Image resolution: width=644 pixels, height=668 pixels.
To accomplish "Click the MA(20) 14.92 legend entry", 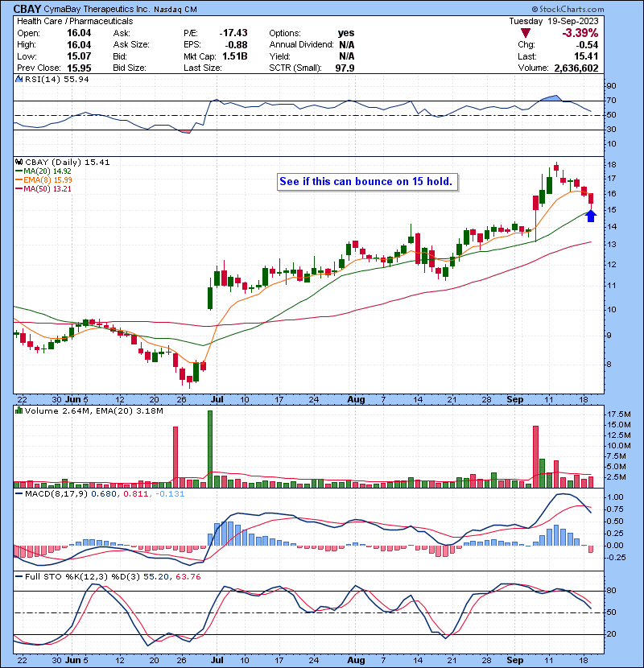I will click(x=44, y=171).
